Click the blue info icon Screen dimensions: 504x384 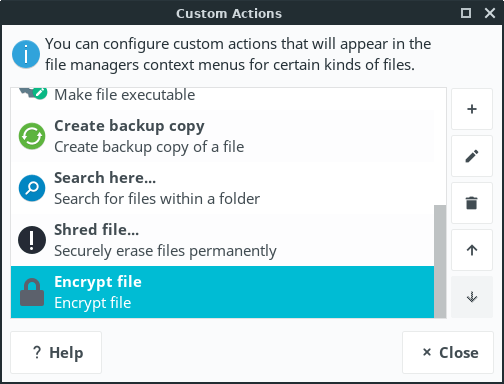(26, 54)
